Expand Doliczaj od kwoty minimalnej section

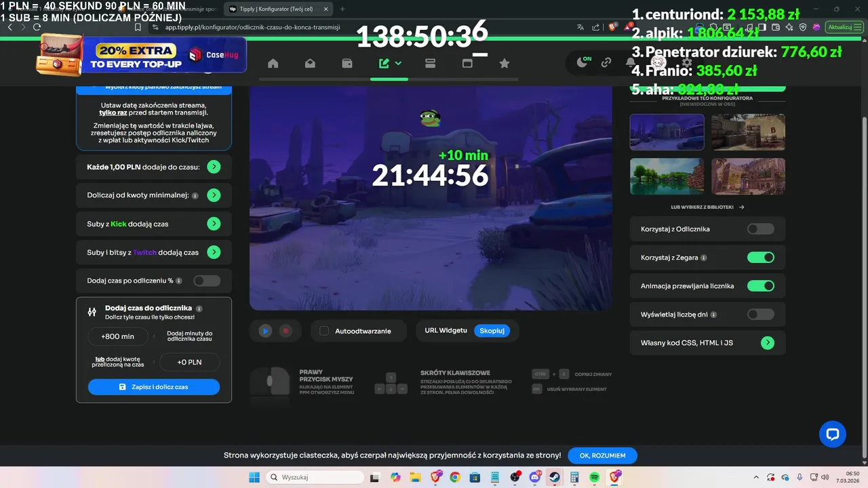coord(214,195)
